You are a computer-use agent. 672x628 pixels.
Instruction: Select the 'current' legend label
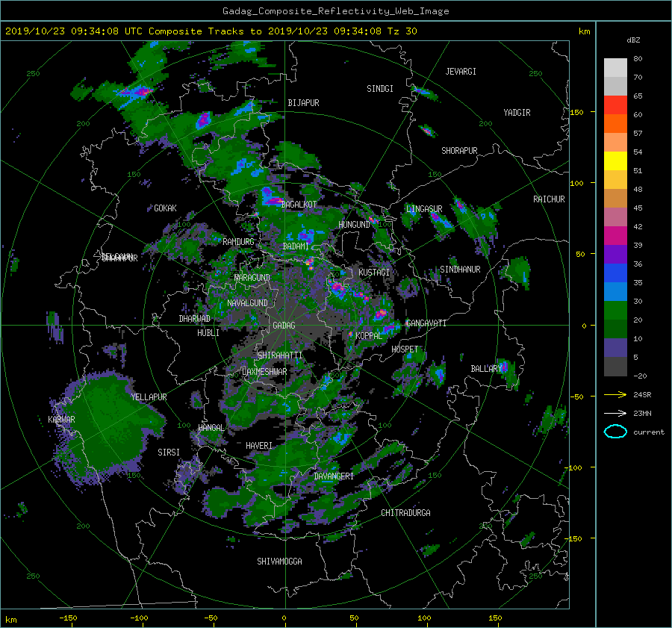pyautogui.click(x=649, y=432)
